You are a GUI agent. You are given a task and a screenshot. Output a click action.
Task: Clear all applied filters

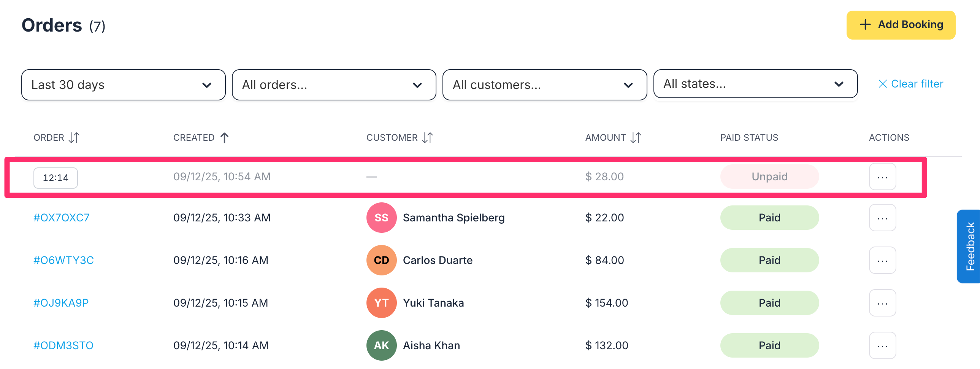910,84
